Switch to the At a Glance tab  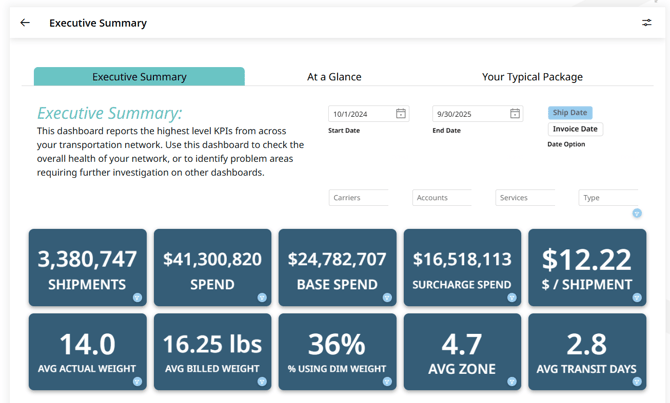coord(334,77)
